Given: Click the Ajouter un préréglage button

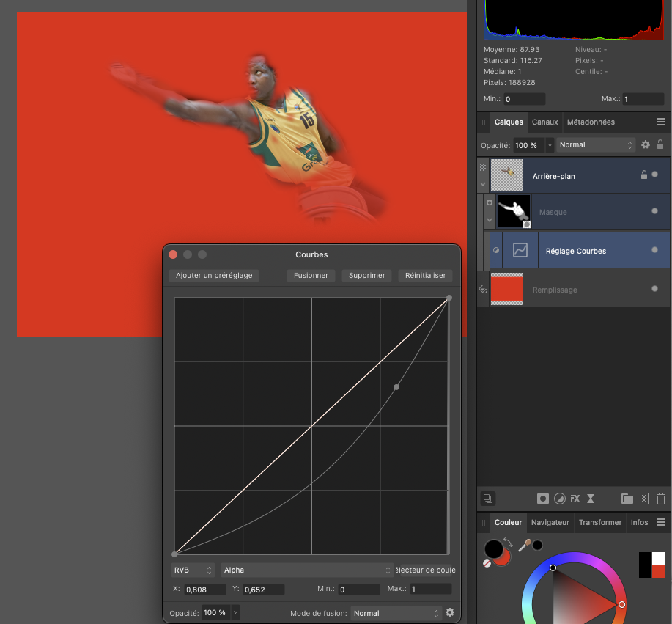Looking at the screenshot, I should pyautogui.click(x=214, y=275).
